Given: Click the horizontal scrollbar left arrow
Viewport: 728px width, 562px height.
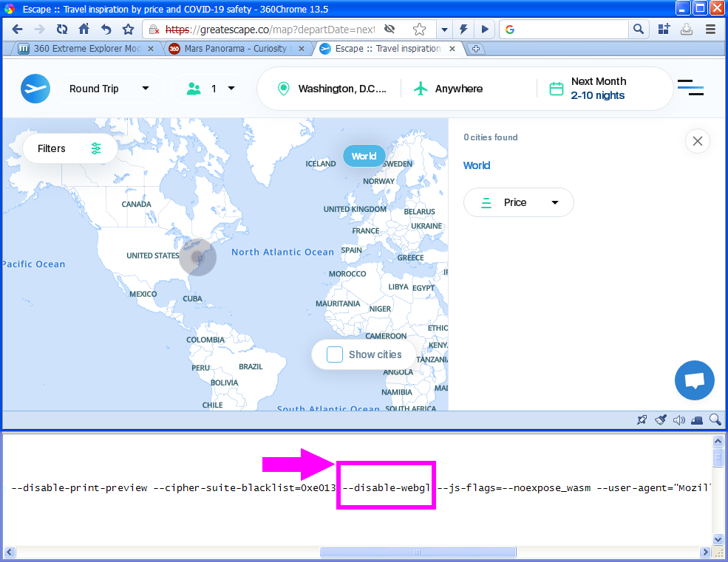Looking at the screenshot, I should [10, 552].
